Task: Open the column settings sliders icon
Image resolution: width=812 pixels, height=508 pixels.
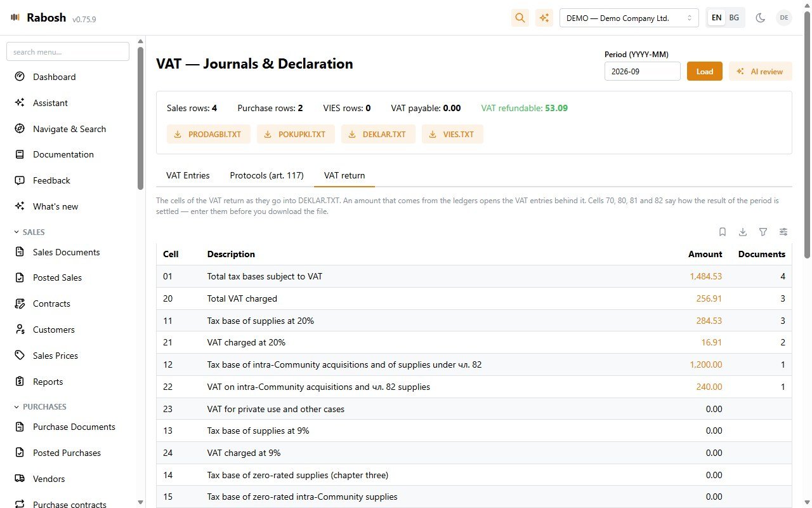Action: 784,232
